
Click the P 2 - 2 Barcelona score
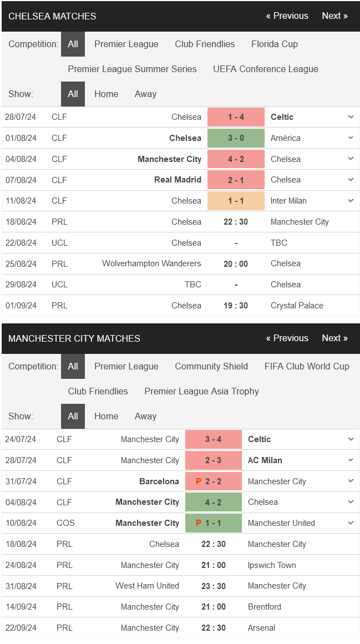214,481
